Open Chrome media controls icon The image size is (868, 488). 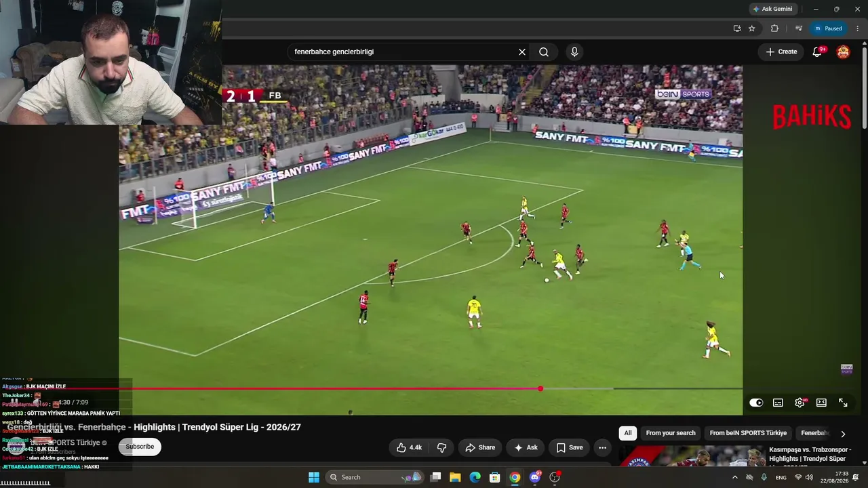pyautogui.click(x=799, y=28)
